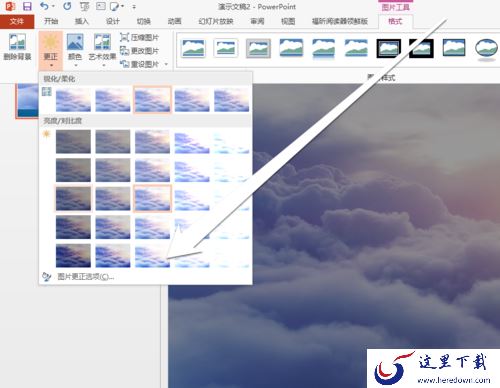Choose the darkest top-left brightness preset
Image resolution: width=500 pixels, height=388 pixels.
pos(73,142)
